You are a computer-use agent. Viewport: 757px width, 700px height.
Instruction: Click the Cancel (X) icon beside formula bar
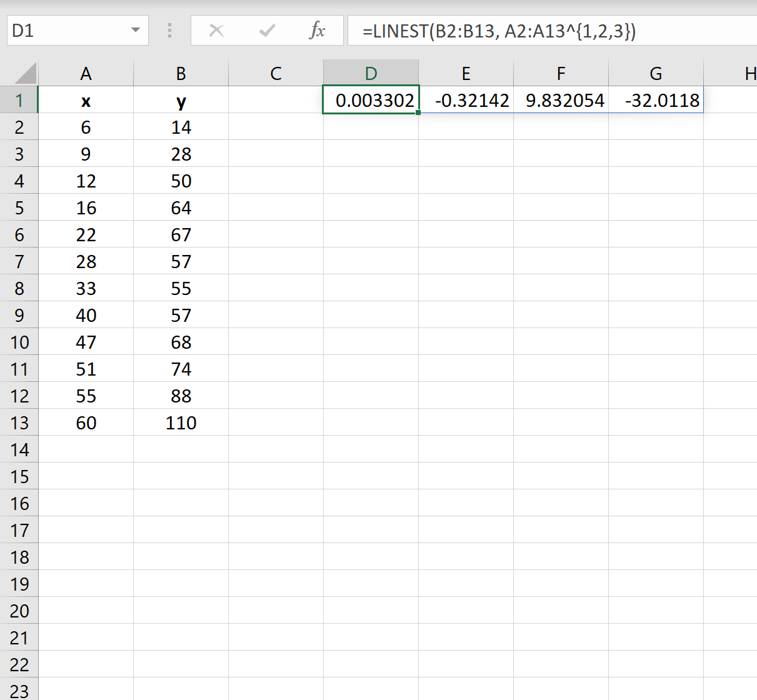[216, 31]
